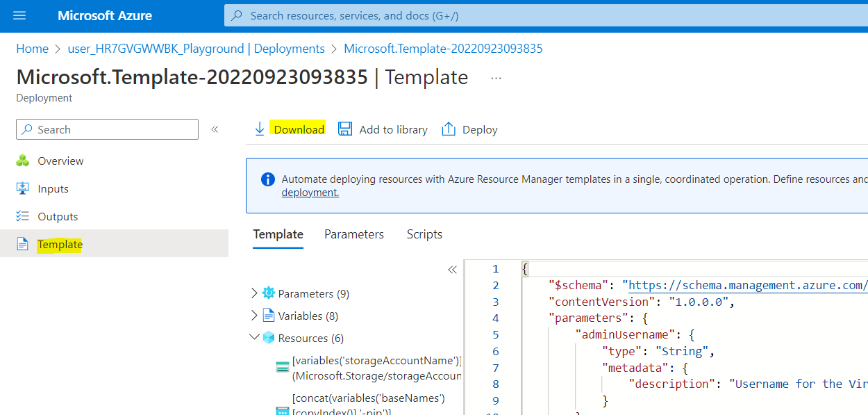Select Template in the left menu
Screen dimensions: 868x415
tap(60, 244)
